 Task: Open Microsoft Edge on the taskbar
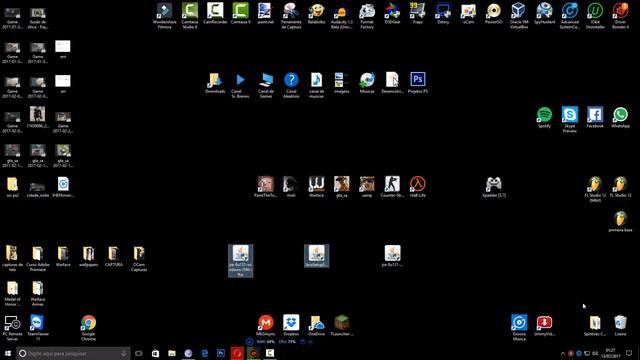(x=204, y=353)
